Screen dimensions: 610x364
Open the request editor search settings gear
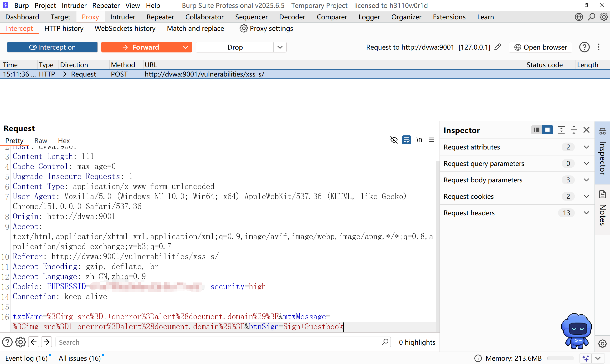pos(20,342)
